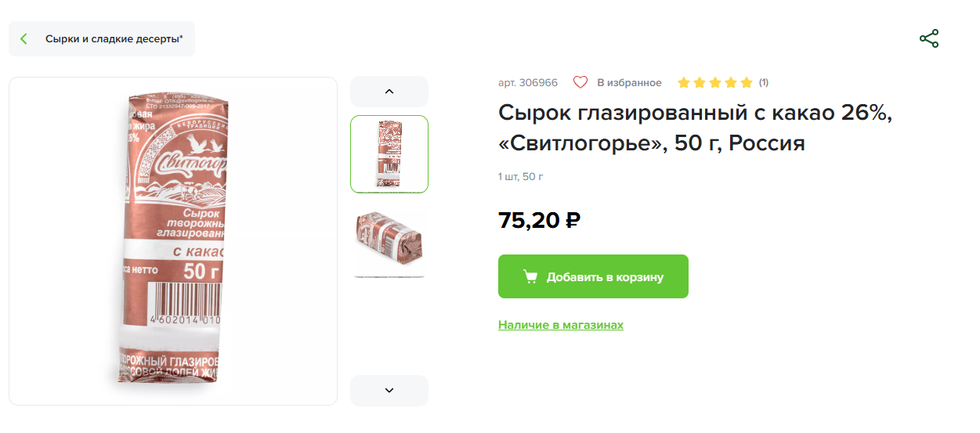980x433 pixels.
Task: Click the cart icon in the green button
Action: (530, 276)
